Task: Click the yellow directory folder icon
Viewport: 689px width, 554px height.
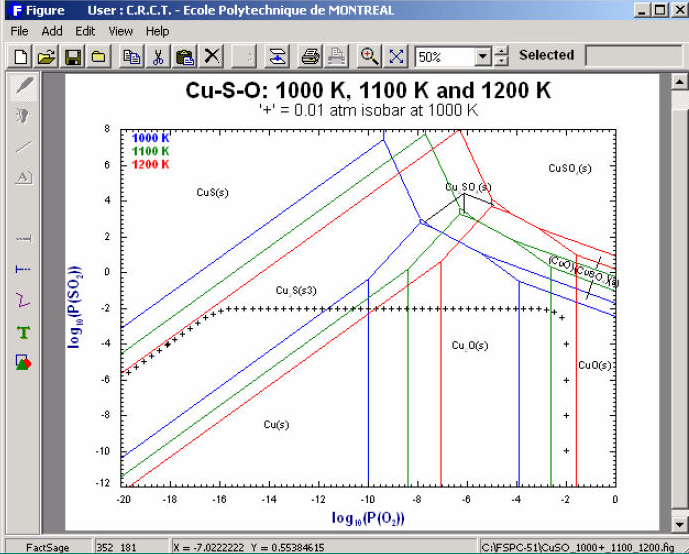Action: pos(98,57)
